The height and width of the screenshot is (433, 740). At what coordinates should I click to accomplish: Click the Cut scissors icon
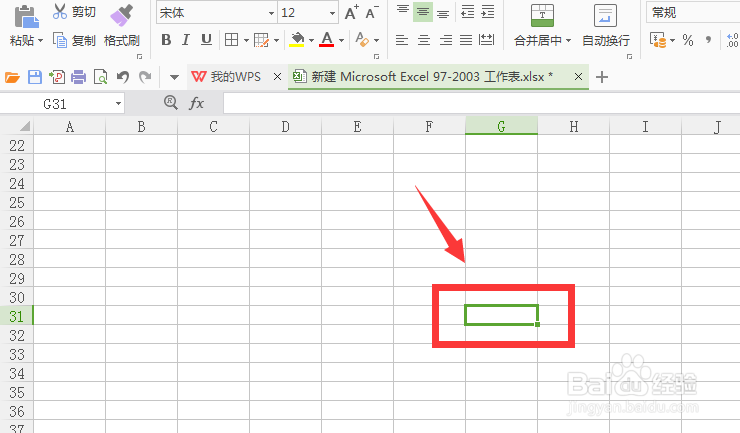(x=60, y=12)
